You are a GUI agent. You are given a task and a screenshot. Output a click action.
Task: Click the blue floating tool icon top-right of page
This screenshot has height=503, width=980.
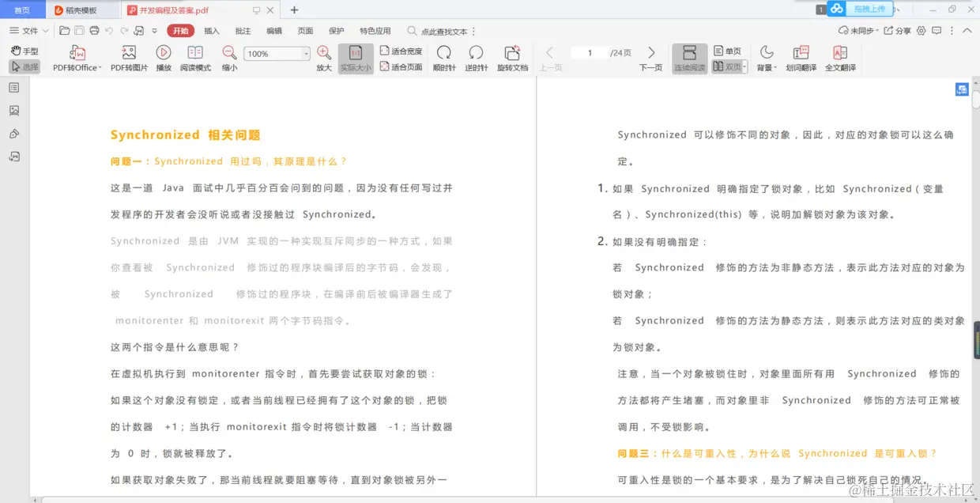point(962,89)
